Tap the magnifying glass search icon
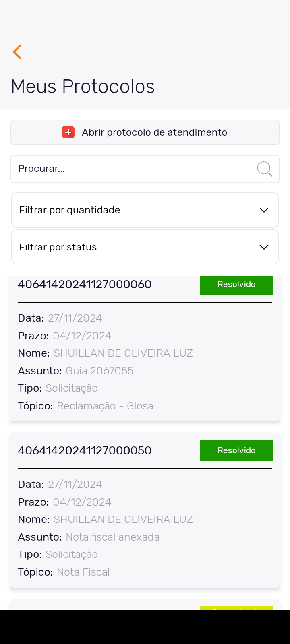The image size is (290, 644). (265, 169)
